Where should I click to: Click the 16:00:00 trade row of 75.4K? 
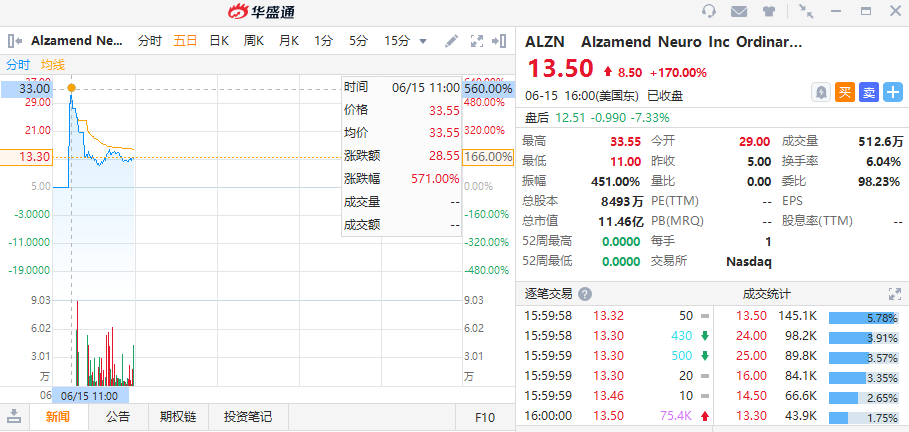[x=615, y=416]
